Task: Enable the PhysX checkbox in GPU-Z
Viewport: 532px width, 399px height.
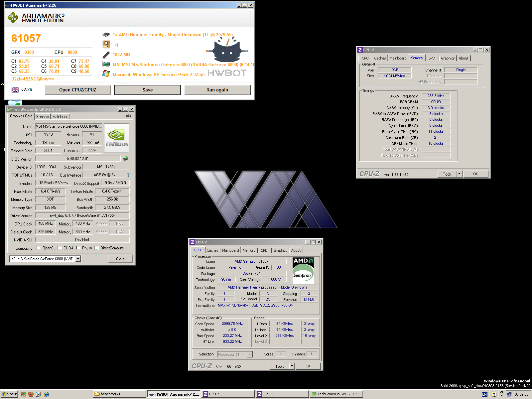Action: [x=78, y=248]
